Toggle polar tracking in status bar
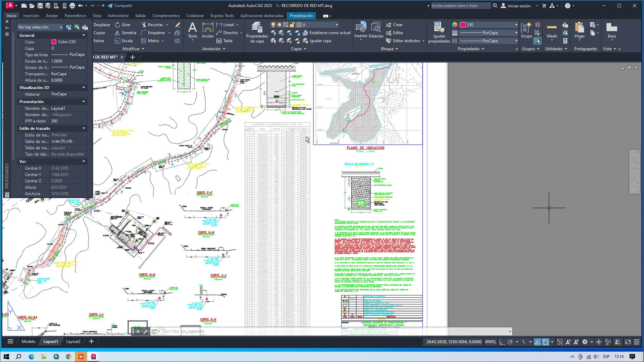 coord(510,342)
